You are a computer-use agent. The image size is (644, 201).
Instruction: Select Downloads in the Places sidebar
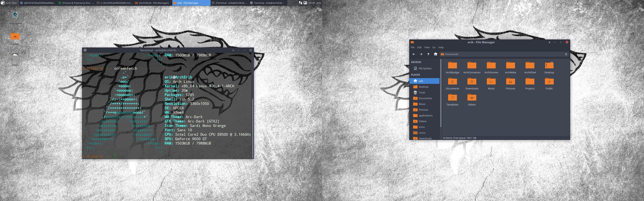[x=425, y=138]
